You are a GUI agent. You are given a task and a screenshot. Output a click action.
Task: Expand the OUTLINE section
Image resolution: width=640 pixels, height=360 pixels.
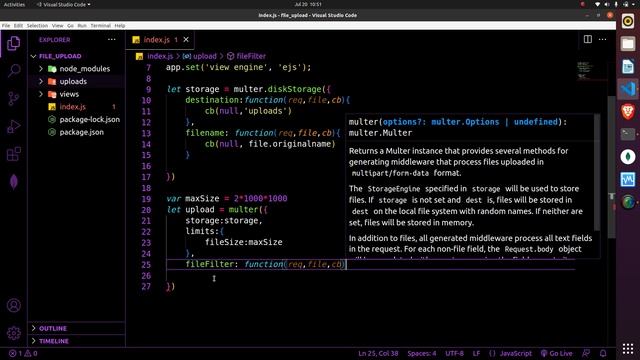click(76, 328)
